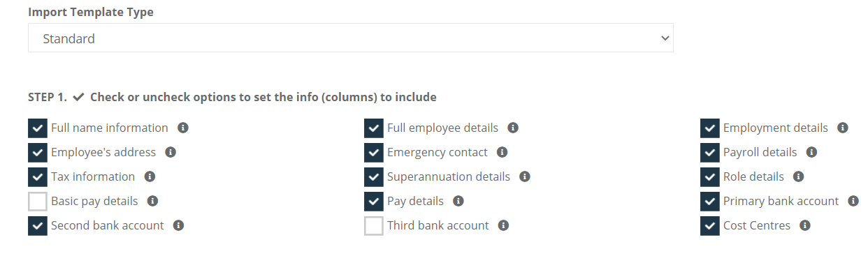Click info icon next to Superannuation details
Screen dimensions: 868x256
(525, 176)
